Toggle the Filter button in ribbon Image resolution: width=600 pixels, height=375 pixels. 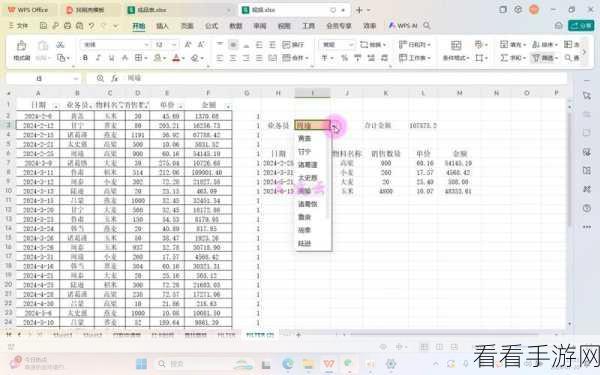[545, 58]
